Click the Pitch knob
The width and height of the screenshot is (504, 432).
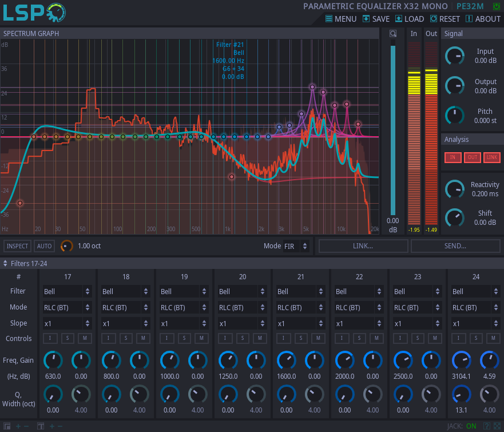click(455, 116)
